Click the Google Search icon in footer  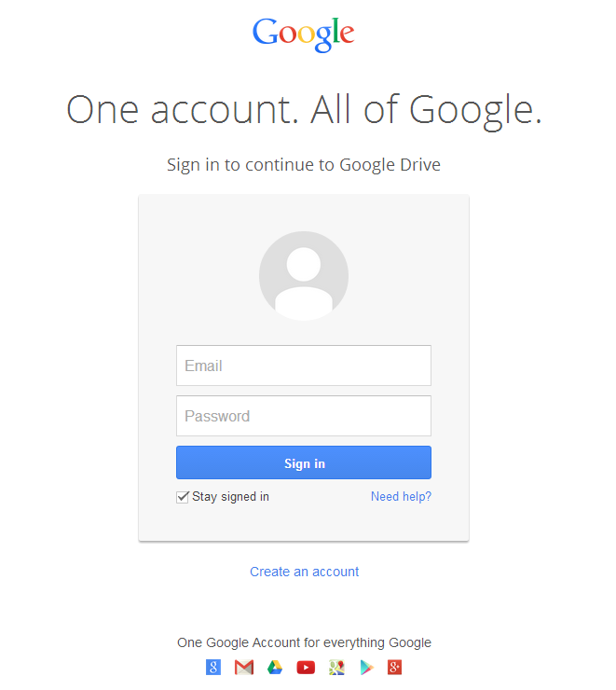[x=213, y=667]
